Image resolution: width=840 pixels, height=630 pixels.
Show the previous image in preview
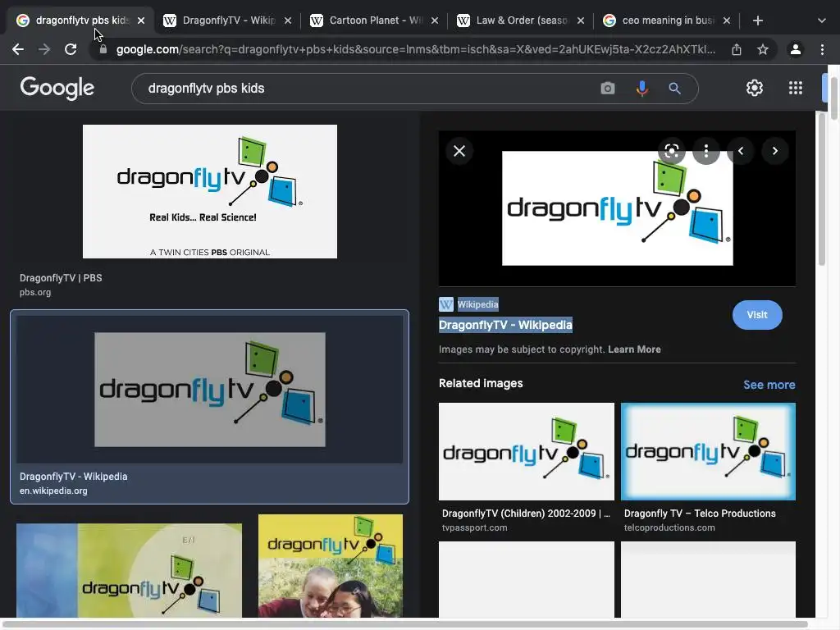pyautogui.click(x=741, y=151)
